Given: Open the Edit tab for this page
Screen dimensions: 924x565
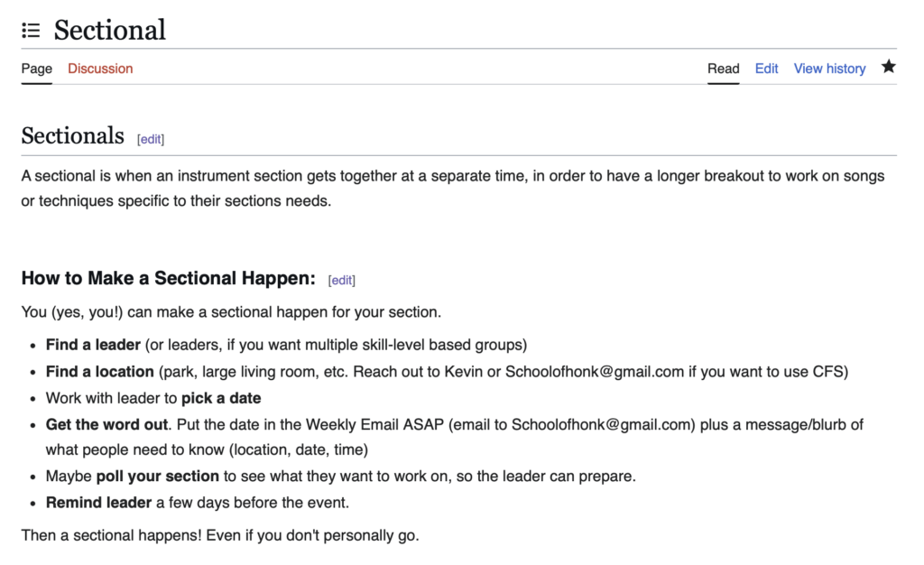Looking at the screenshot, I should tap(766, 69).
